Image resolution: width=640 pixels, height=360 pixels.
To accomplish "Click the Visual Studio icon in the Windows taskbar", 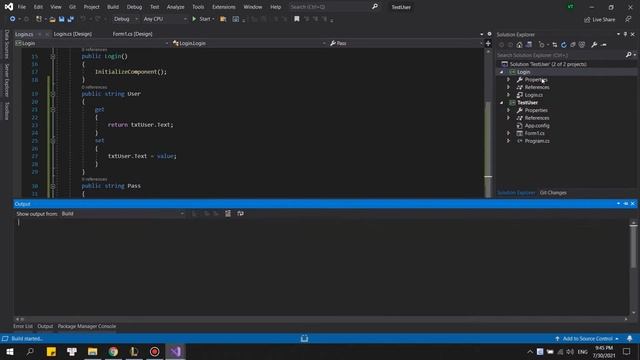I will pyautogui.click(x=176, y=351).
